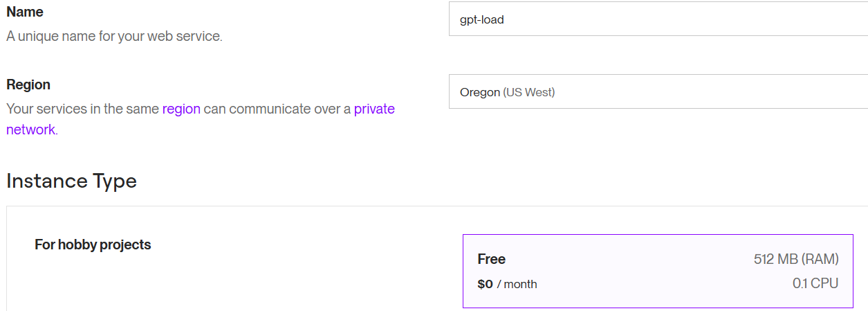Click the "$0 / month" price text
868x311 pixels.
point(507,284)
